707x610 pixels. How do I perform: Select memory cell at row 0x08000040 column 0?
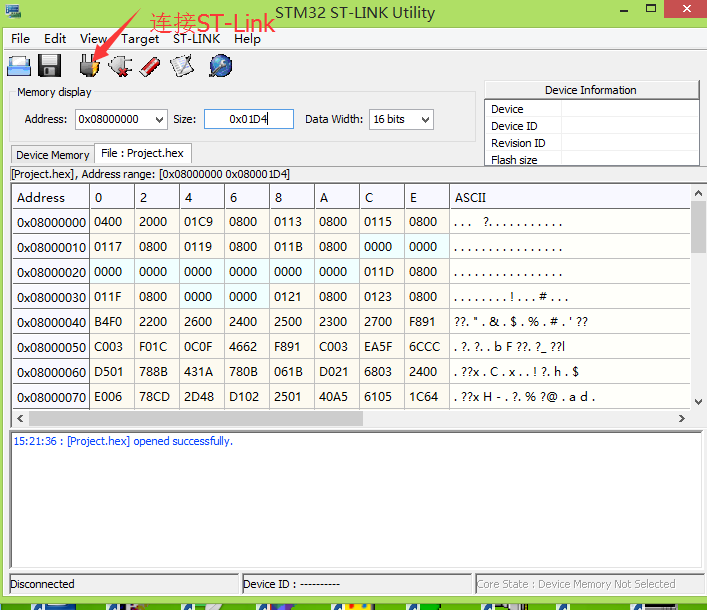[x=110, y=322]
